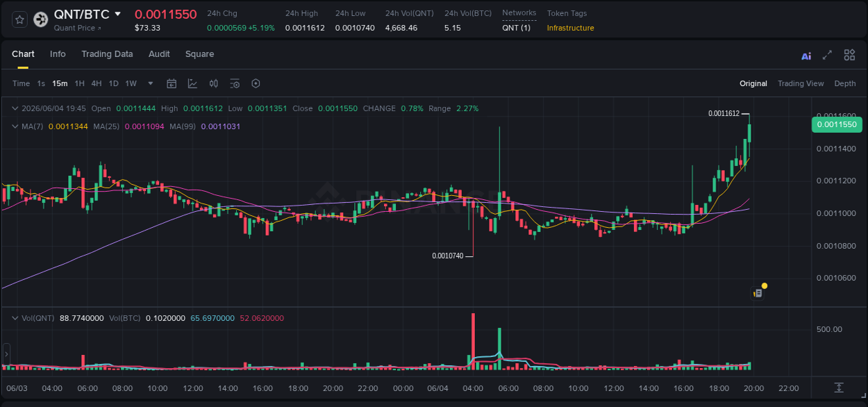Click the MA(7) value 0.0011344

[x=68, y=126]
